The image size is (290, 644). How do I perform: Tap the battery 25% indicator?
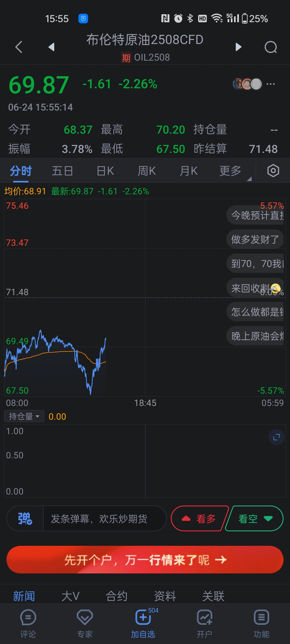[x=255, y=19]
